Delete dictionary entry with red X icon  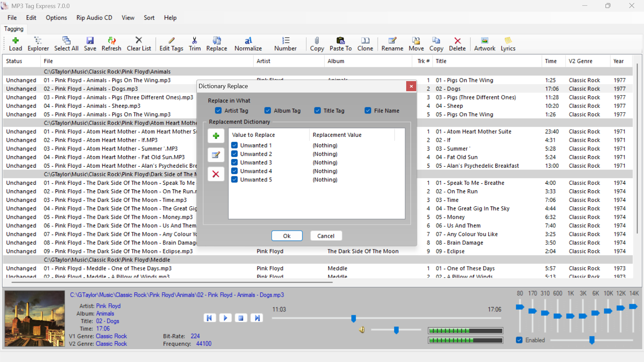216,174
